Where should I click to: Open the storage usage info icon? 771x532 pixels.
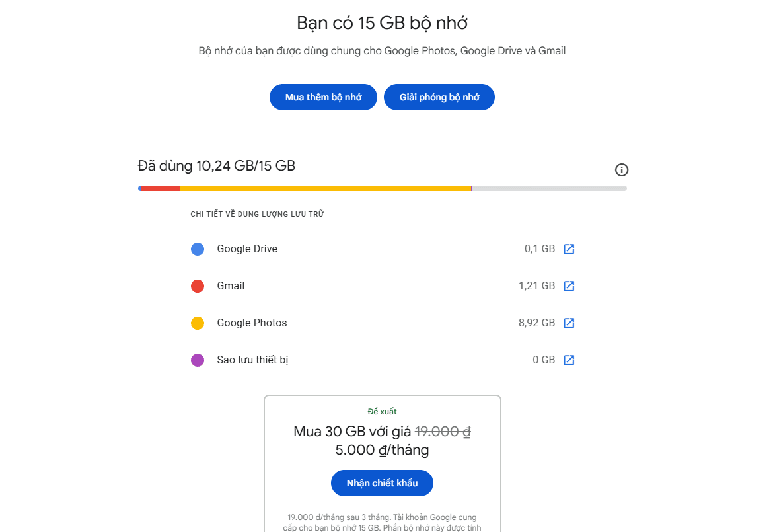[621, 170]
